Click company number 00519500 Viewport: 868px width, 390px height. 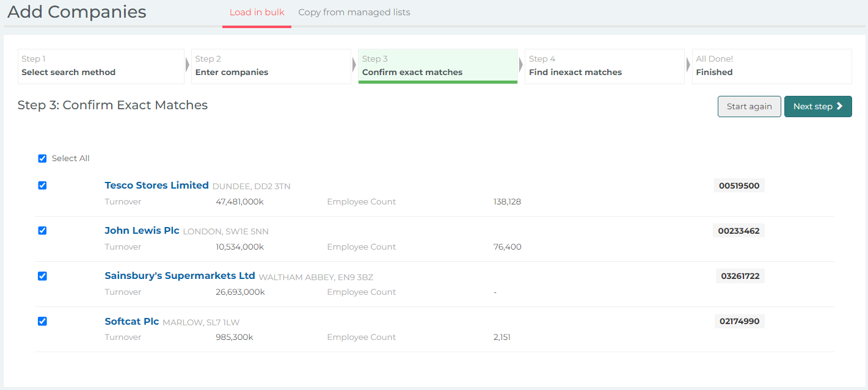pos(739,186)
